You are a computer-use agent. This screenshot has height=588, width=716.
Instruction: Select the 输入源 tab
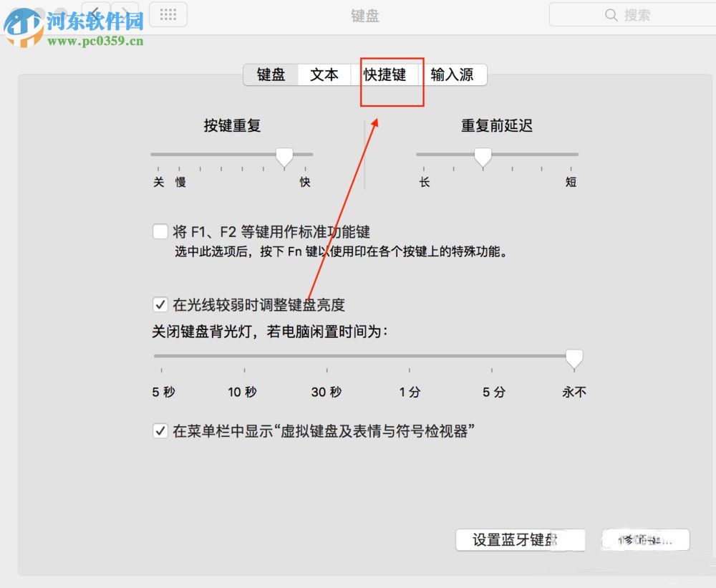pos(454,74)
